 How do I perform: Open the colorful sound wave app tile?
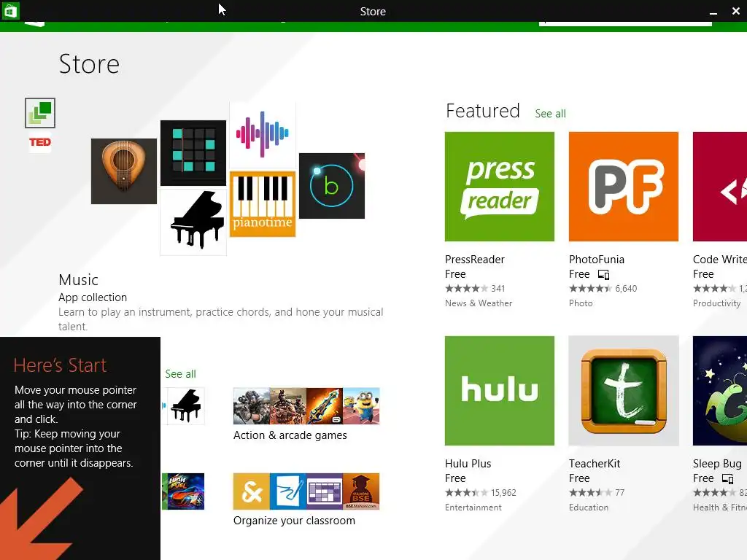(x=263, y=135)
